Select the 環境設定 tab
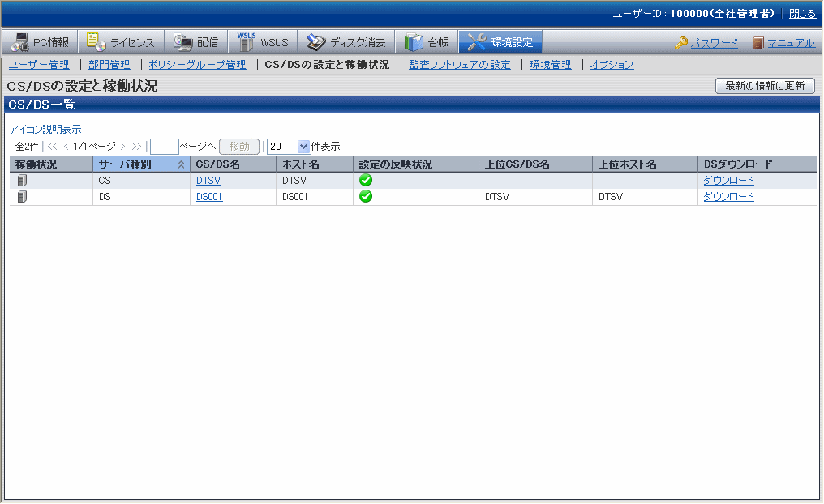 point(500,42)
